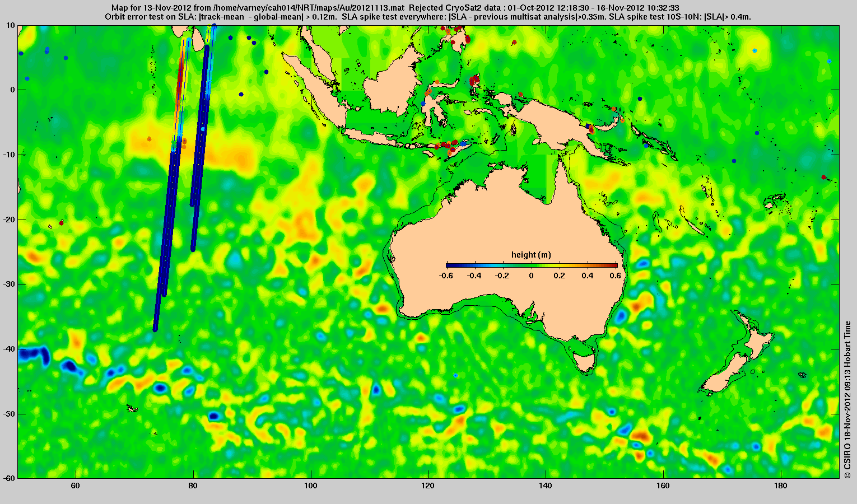
Task: Click colorbar tick label '0.4'
Action: [589, 276]
